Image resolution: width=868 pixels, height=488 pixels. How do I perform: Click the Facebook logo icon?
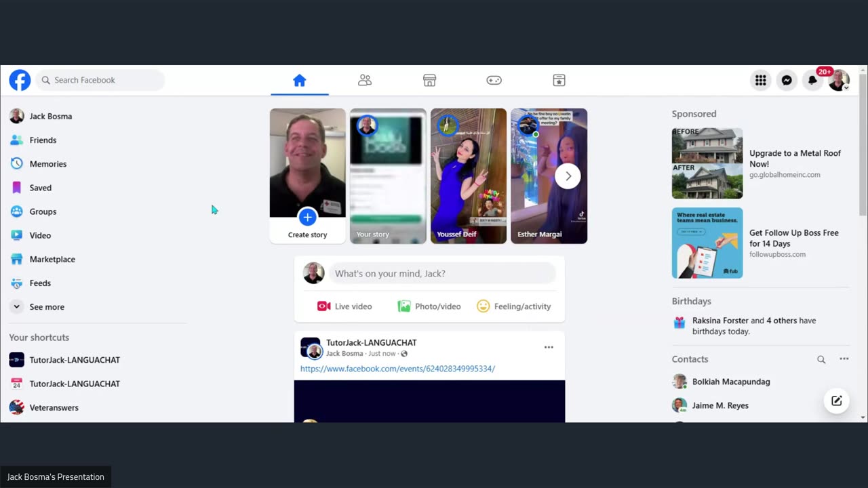coord(20,80)
